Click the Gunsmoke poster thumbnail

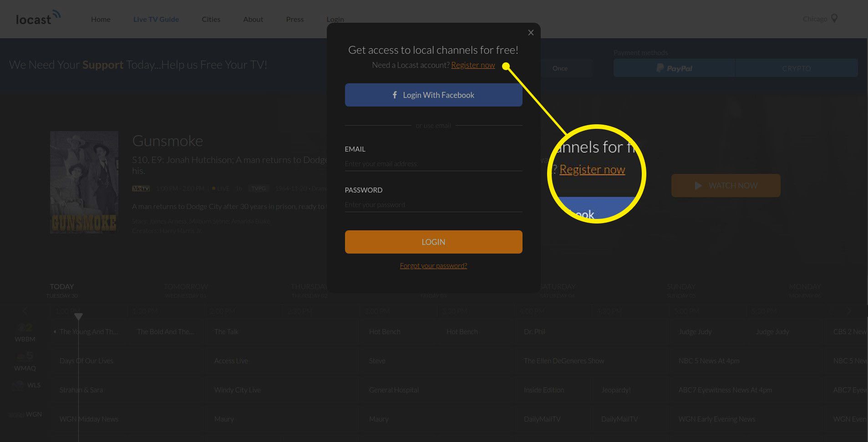pyautogui.click(x=84, y=183)
